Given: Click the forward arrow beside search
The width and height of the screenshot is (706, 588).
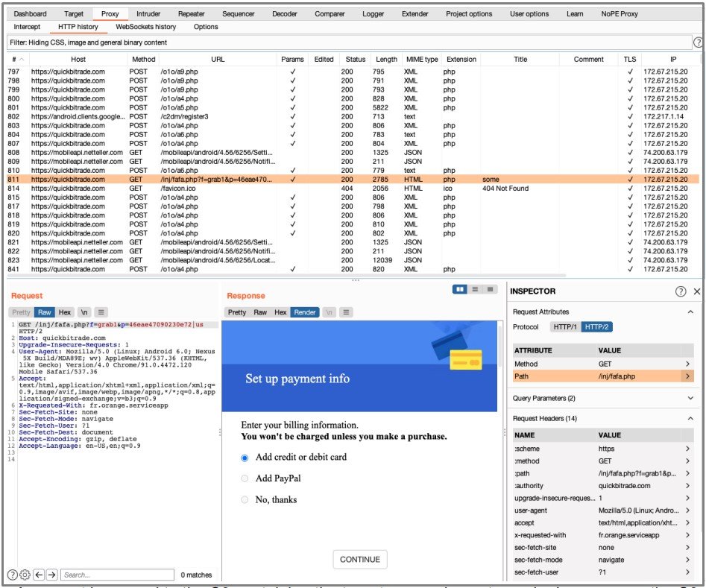Looking at the screenshot, I should (x=51, y=575).
